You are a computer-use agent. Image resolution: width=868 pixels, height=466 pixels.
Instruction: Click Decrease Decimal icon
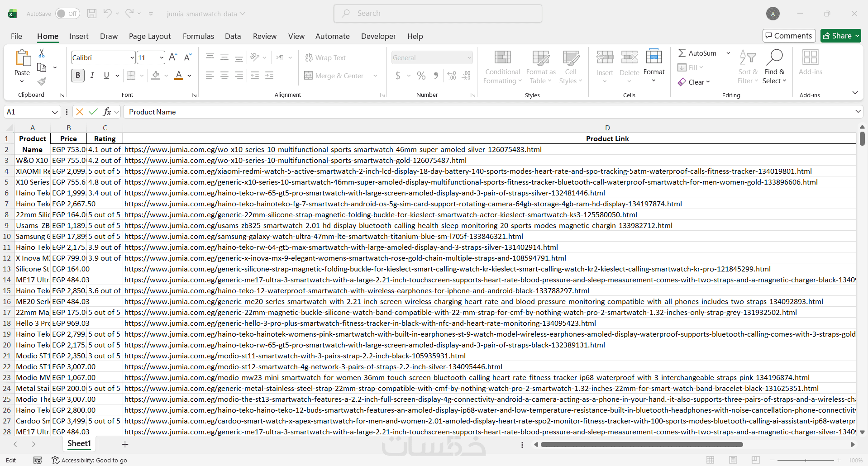coord(466,76)
